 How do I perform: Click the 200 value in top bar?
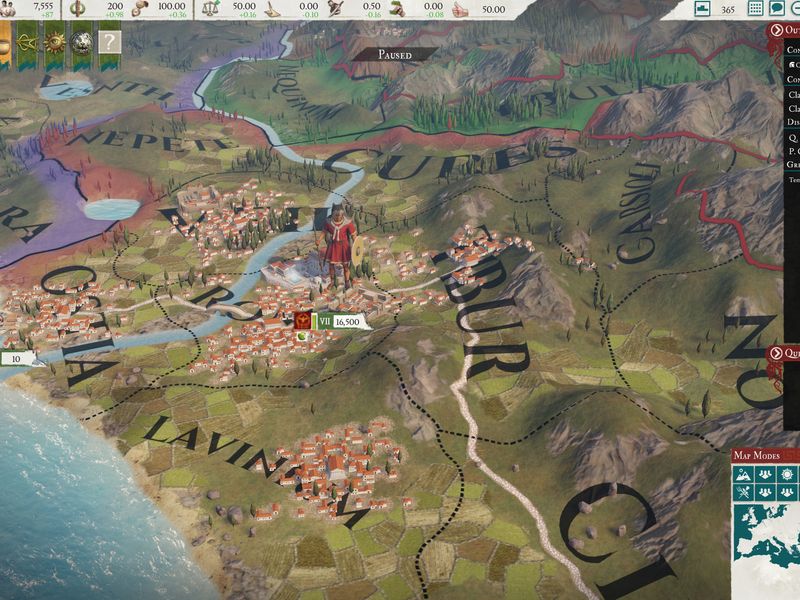115,6
